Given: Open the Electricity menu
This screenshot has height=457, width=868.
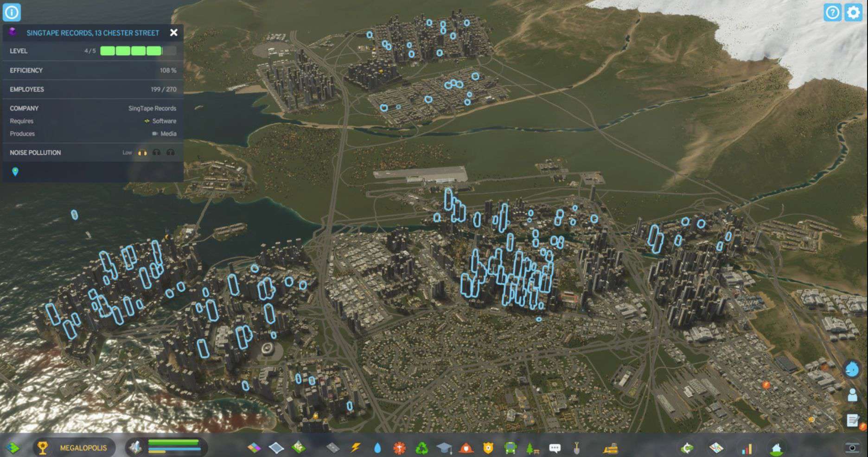Looking at the screenshot, I should 356,448.
